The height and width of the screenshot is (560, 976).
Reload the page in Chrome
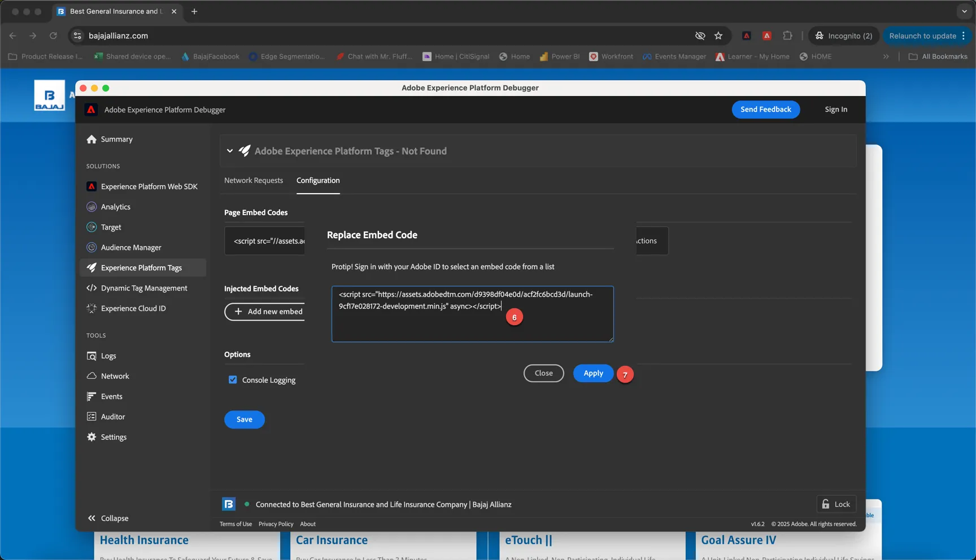click(x=53, y=36)
